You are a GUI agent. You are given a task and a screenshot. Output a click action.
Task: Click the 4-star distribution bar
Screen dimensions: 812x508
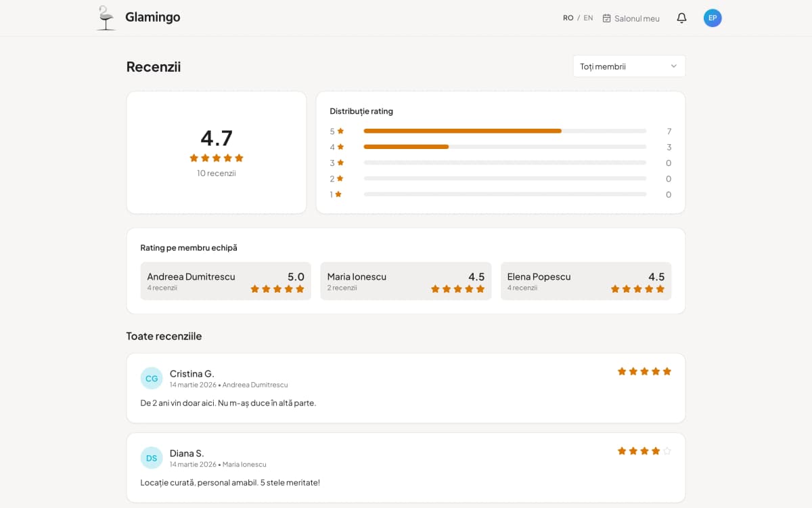pyautogui.click(x=504, y=147)
